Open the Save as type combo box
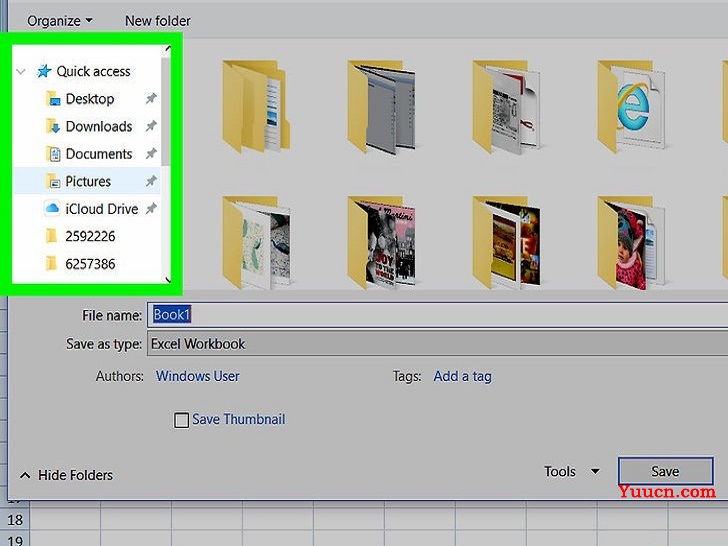This screenshot has width=728, height=546. (437, 344)
